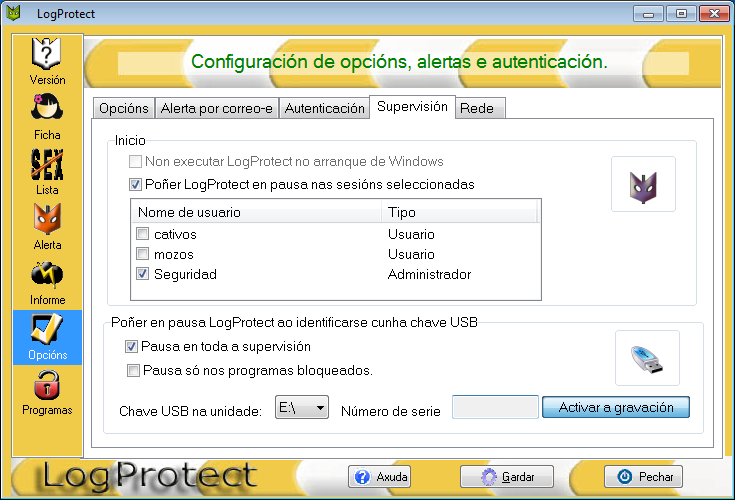Switch to the Rede tab
This screenshot has width=735, height=500.
480,108
